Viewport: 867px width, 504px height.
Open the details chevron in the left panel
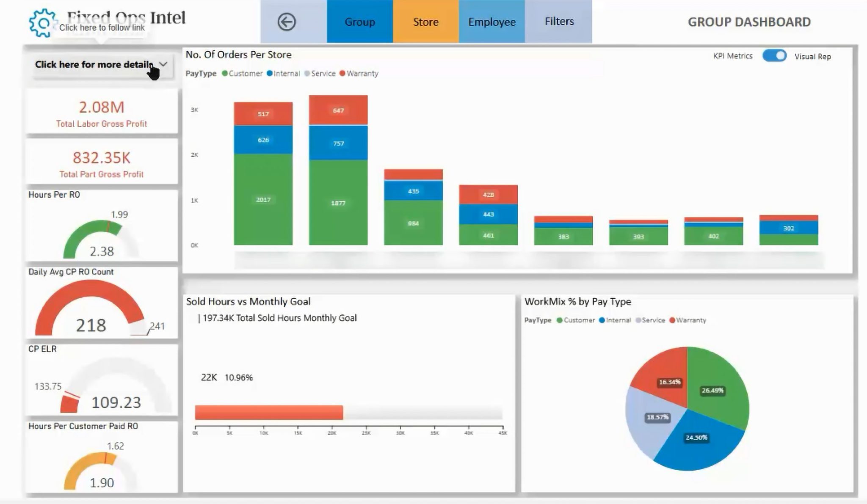[x=163, y=64]
